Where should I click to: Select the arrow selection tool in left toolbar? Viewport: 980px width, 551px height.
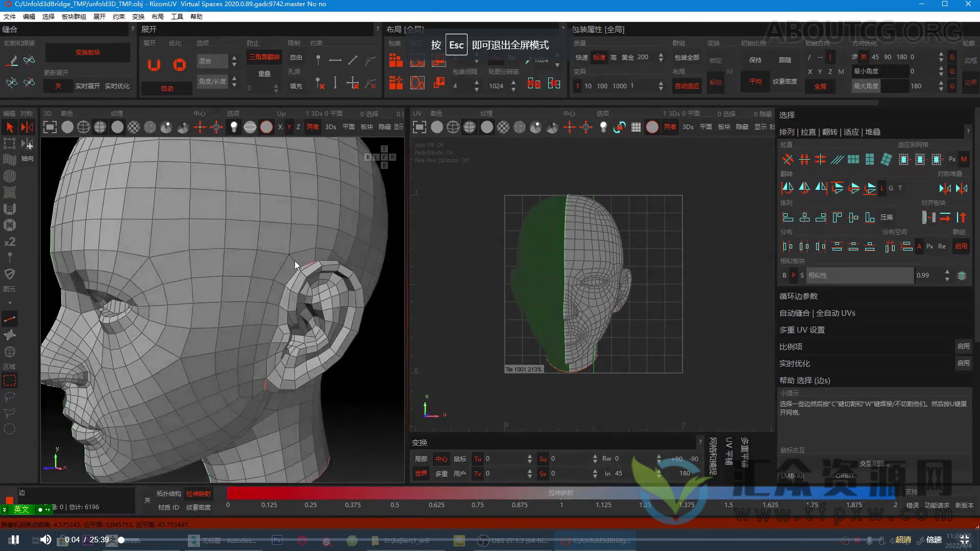pos(10,127)
